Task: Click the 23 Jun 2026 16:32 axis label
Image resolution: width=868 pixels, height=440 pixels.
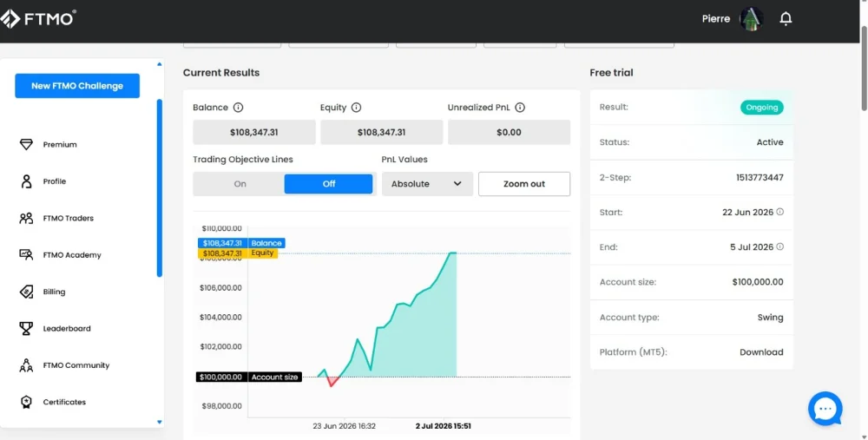Action: [344, 426]
